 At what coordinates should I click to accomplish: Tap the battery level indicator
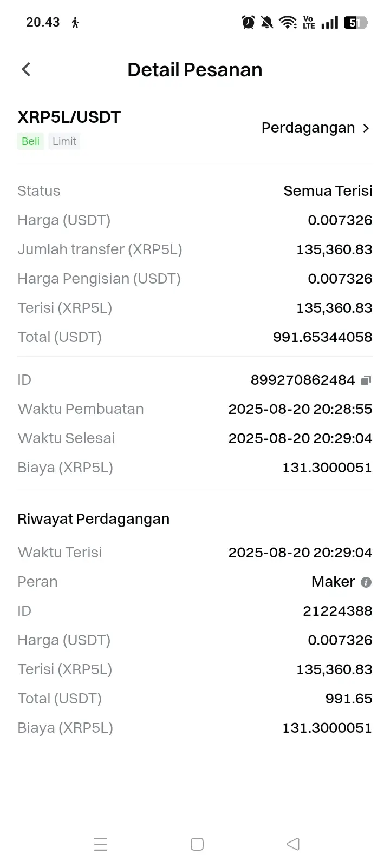click(356, 22)
